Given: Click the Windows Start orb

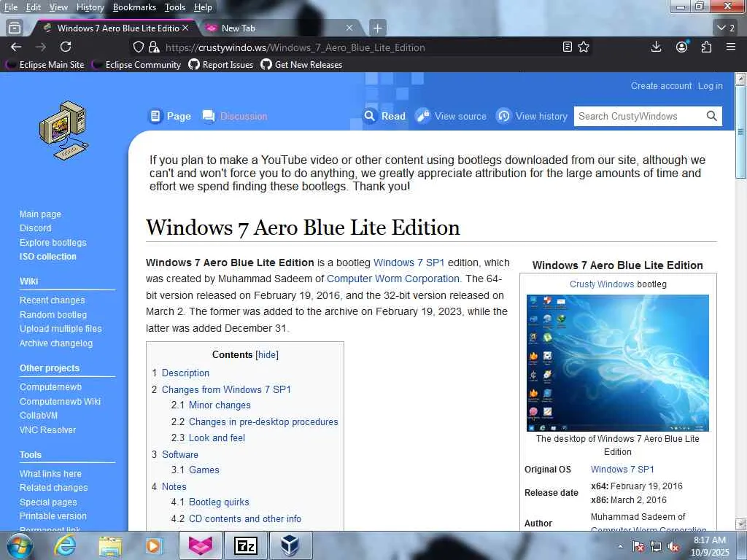Looking at the screenshot, I should tap(20, 545).
